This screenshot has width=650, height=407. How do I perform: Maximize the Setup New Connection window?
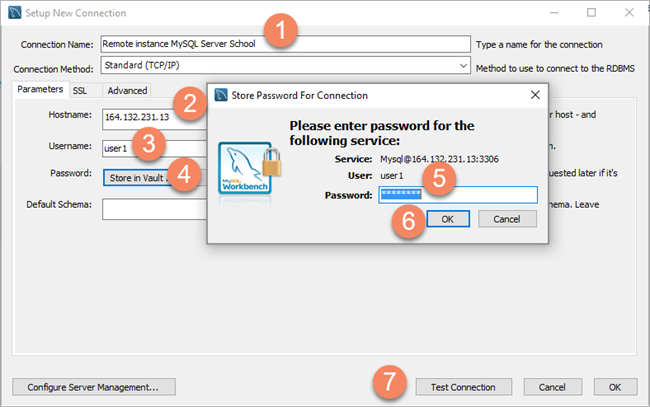coord(592,13)
